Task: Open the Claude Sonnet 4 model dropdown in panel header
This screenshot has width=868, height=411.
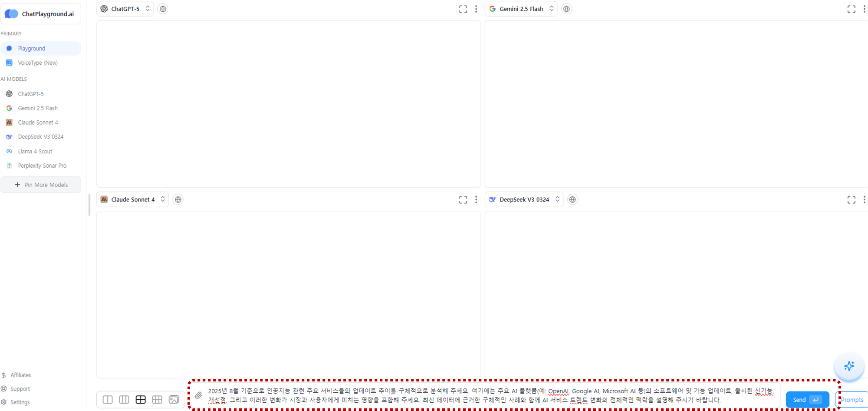Action: [132, 199]
